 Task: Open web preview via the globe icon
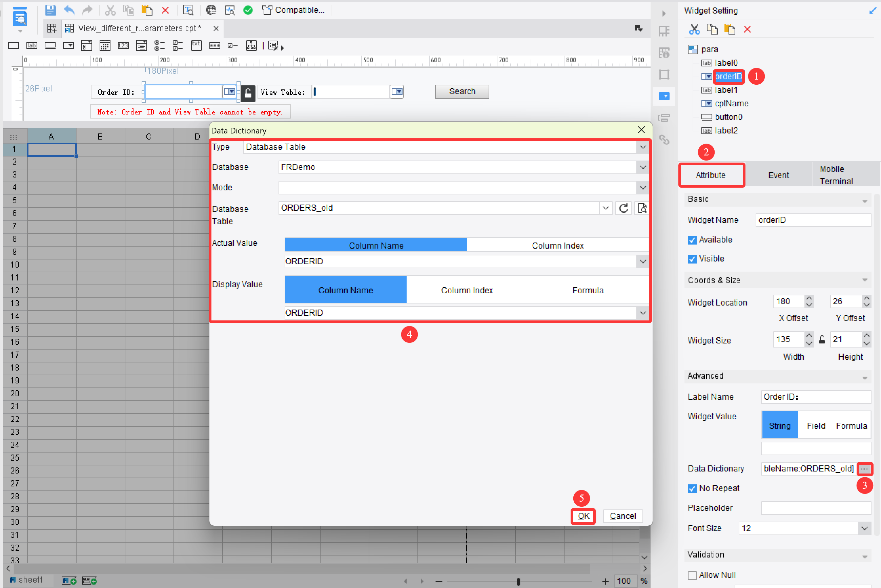point(211,10)
